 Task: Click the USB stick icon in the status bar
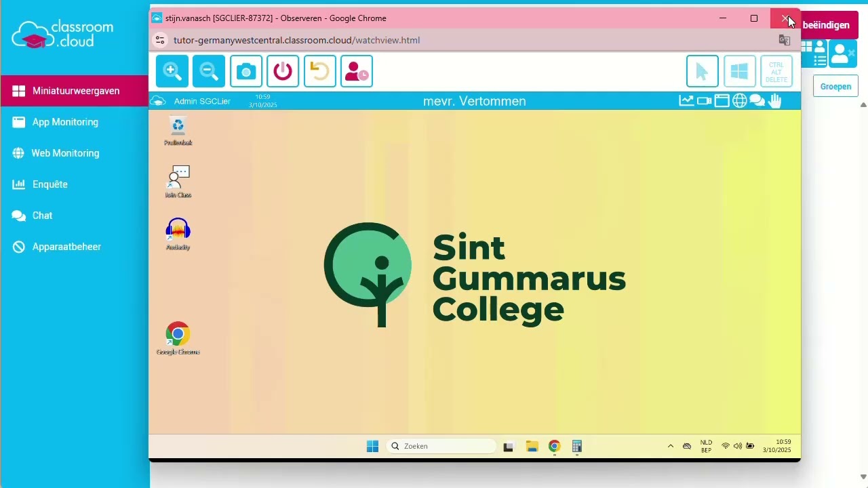click(x=704, y=101)
